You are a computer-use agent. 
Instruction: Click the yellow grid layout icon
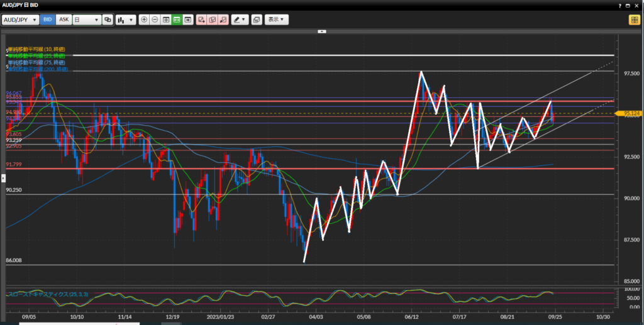[x=634, y=19]
